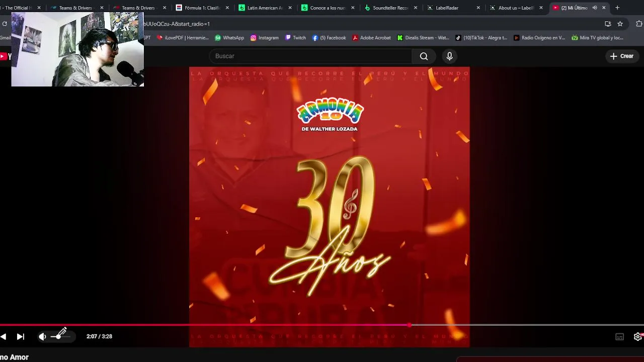Open the iLovePDF bookmark
Viewport: 644px width, 362px height.
pyautogui.click(x=183, y=38)
